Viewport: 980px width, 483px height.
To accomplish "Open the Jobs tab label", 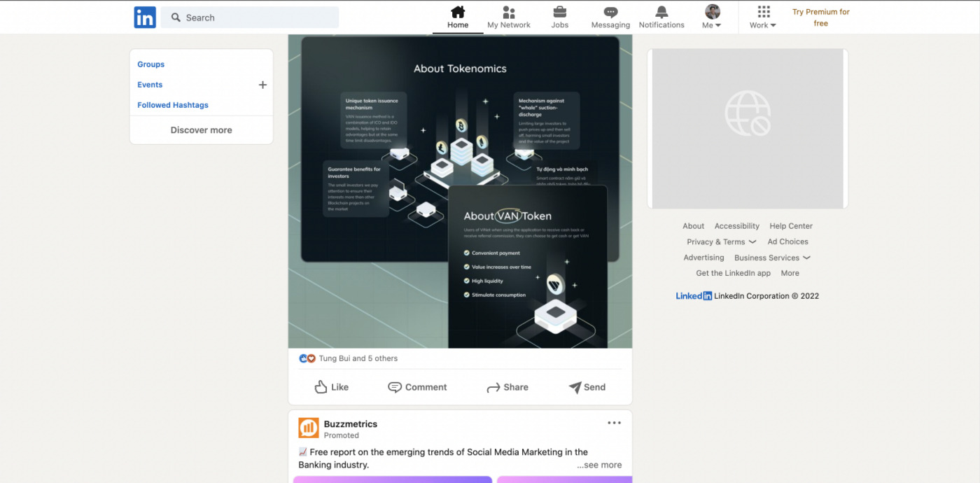I will [x=560, y=25].
